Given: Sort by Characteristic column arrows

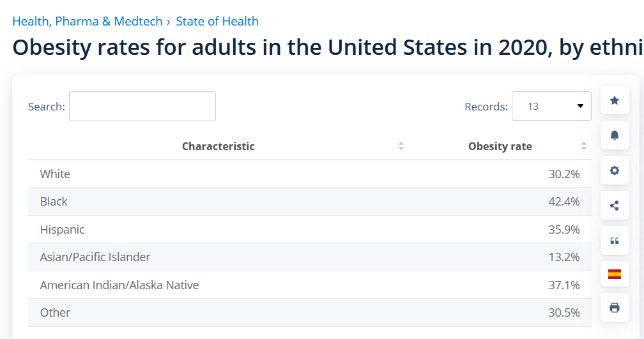Looking at the screenshot, I should pos(401,146).
